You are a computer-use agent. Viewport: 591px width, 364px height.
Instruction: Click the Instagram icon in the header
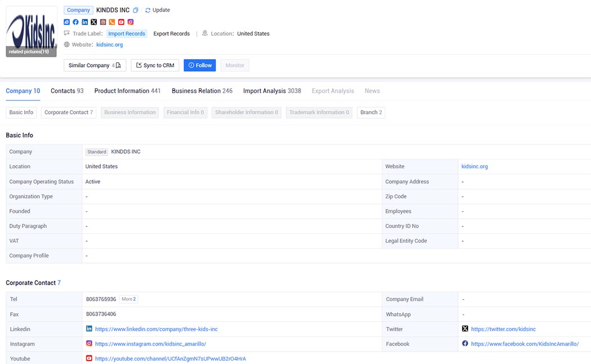coord(130,22)
